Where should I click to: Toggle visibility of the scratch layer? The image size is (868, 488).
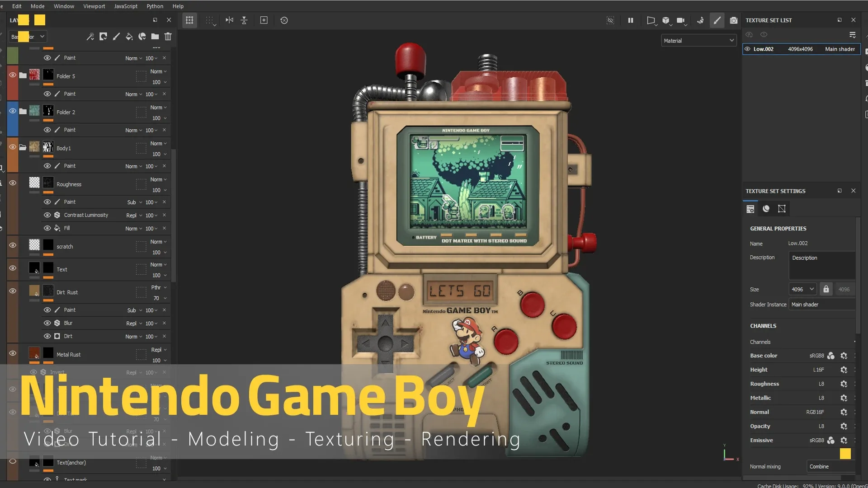[x=13, y=246]
